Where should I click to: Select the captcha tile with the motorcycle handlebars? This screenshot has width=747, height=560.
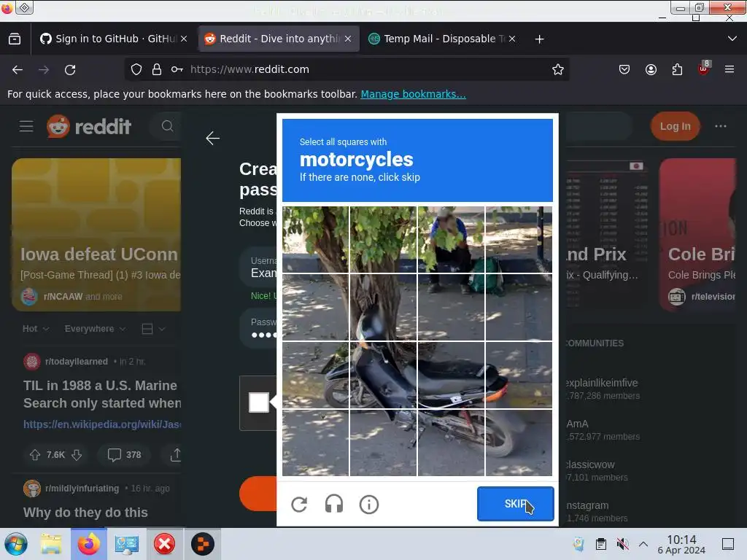click(x=383, y=308)
